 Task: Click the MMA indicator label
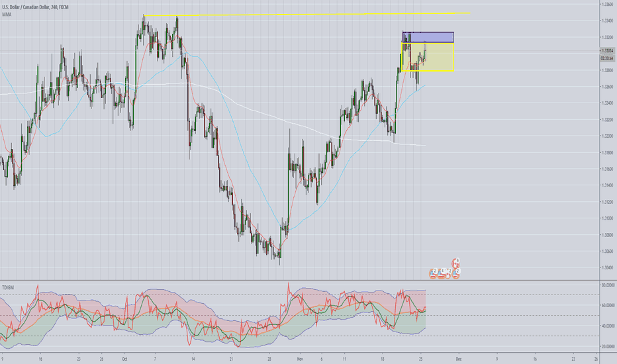(7, 13)
